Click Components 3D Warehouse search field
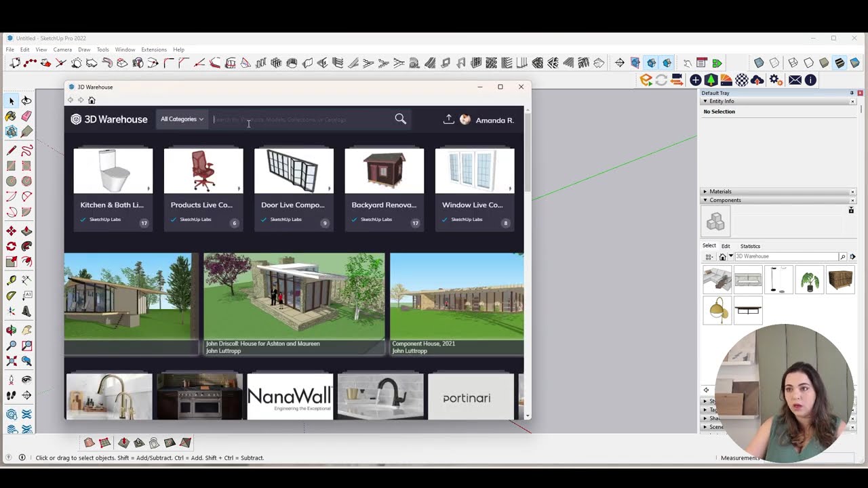This screenshot has width=868, height=488. (x=787, y=256)
